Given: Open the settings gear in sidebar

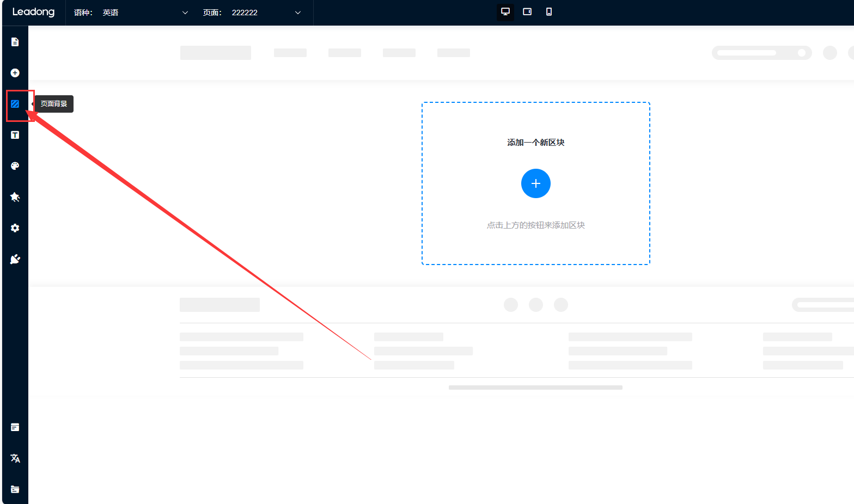Looking at the screenshot, I should click(15, 228).
